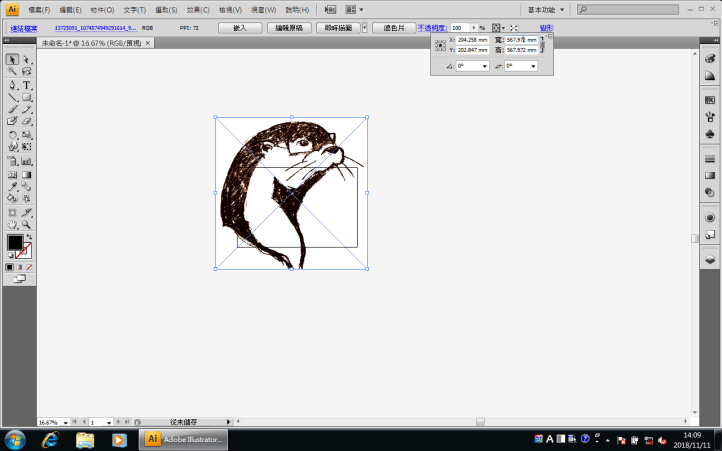The image size is (722, 451).
Task: Activate the Zoom magnifier tool
Action: pyautogui.click(x=27, y=224)
